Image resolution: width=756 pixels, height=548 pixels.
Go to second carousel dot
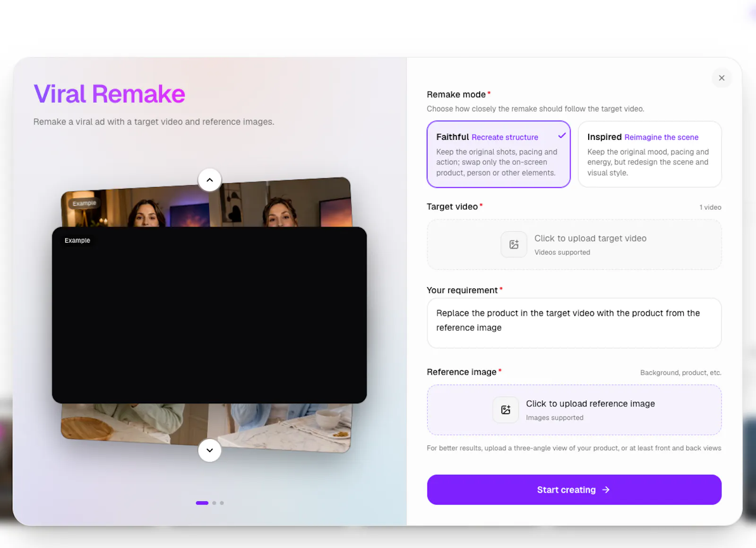[x=214, y=503]
